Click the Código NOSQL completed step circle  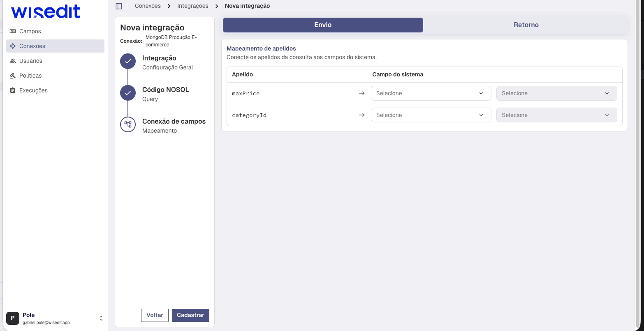click(127, 93)
